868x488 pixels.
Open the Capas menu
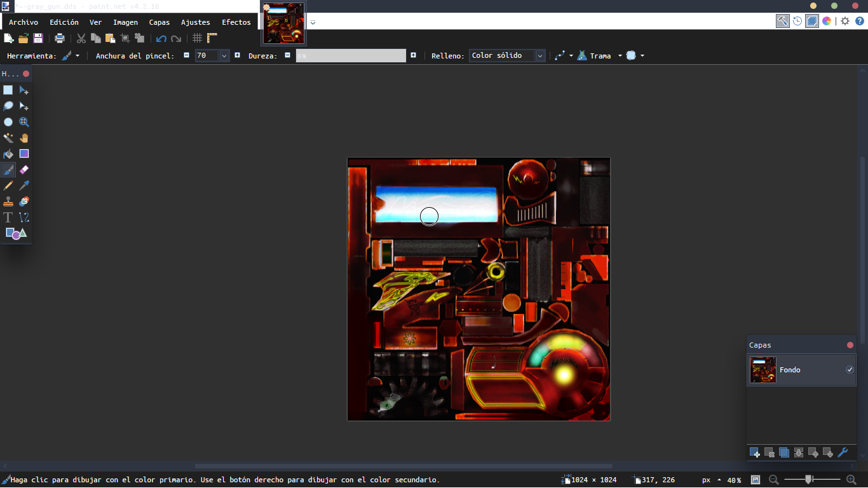(x=159, y=22)
